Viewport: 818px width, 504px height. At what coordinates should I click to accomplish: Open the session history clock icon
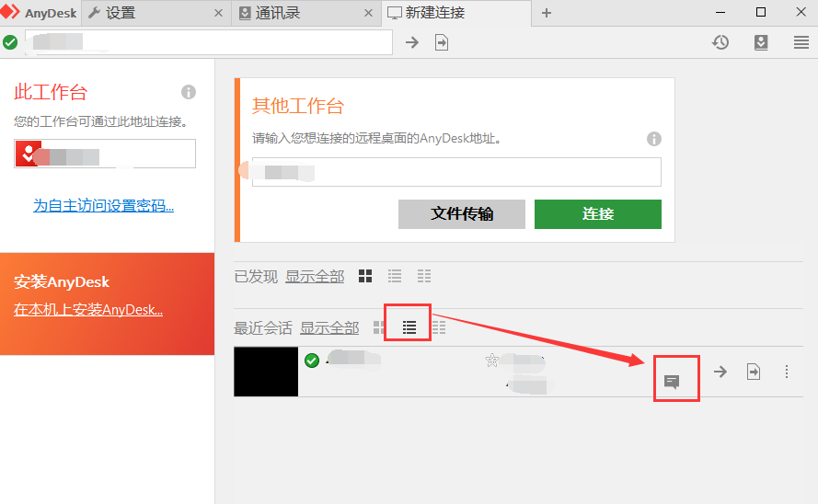coord(720,42)
